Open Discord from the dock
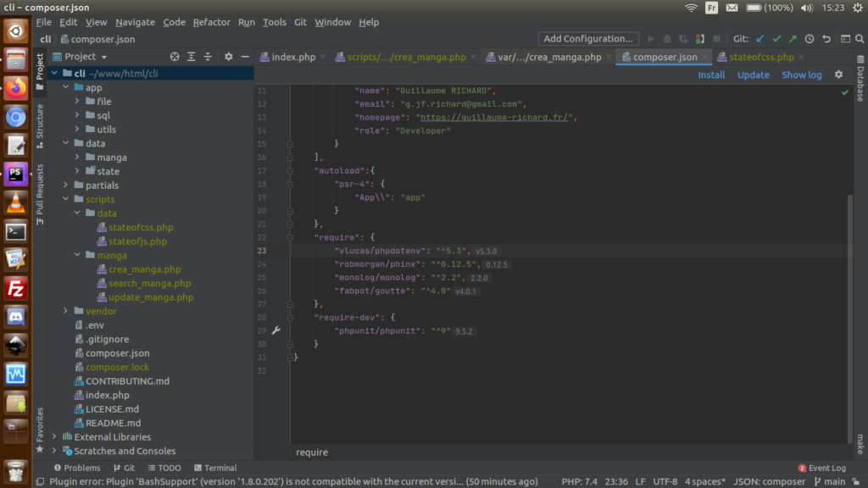The height and width of the screenshot is (488, 868). (15, 317)
